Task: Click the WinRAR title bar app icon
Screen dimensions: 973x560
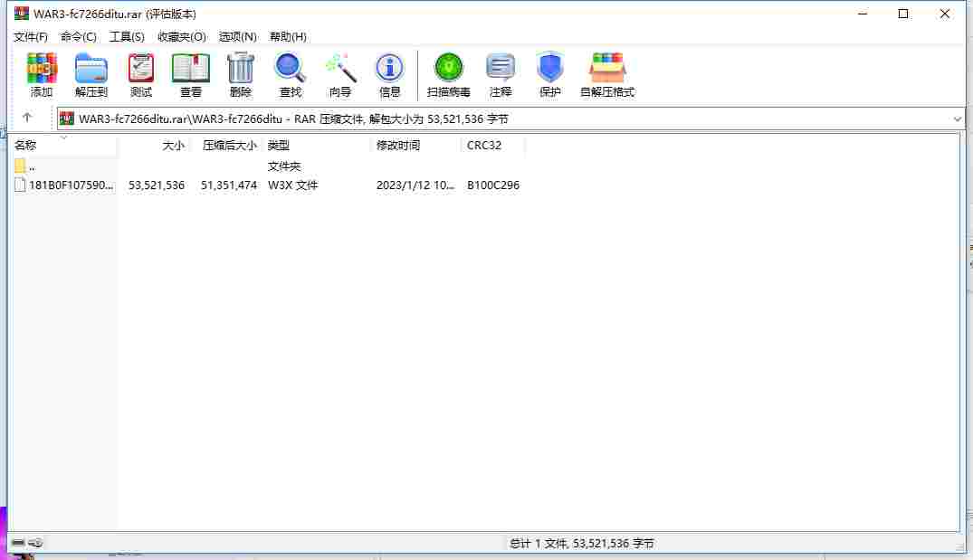Action: tap(22, 13)
